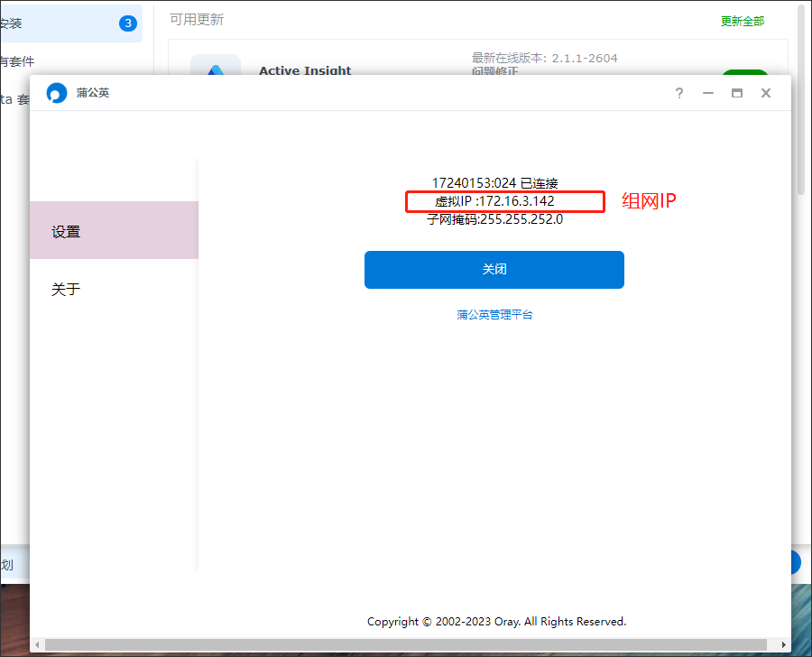The height and width of the screenshot is (657, 812).
Task: Click the blue badge showing 3
Action: (128, 23)
